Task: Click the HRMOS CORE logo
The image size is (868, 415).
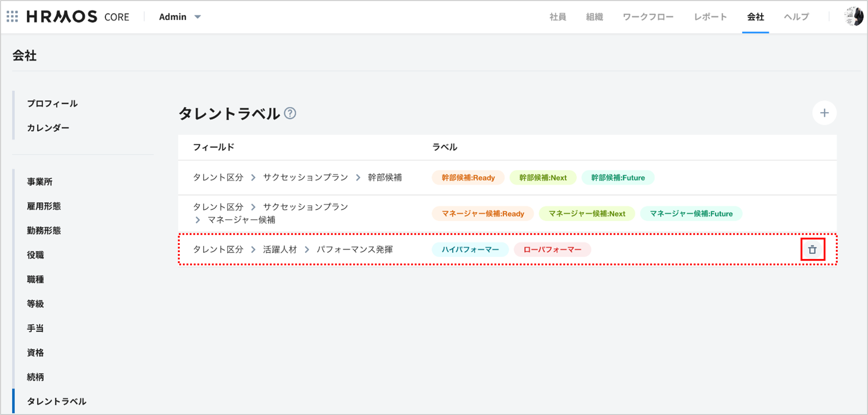Action: 78,16
